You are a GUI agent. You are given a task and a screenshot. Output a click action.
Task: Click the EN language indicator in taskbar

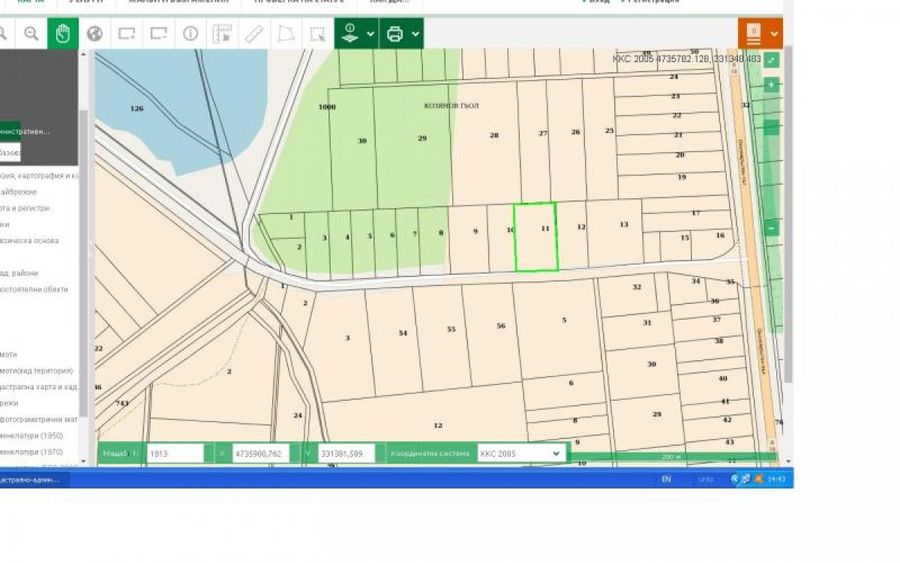pyautogui.click(x=666, y=479)
